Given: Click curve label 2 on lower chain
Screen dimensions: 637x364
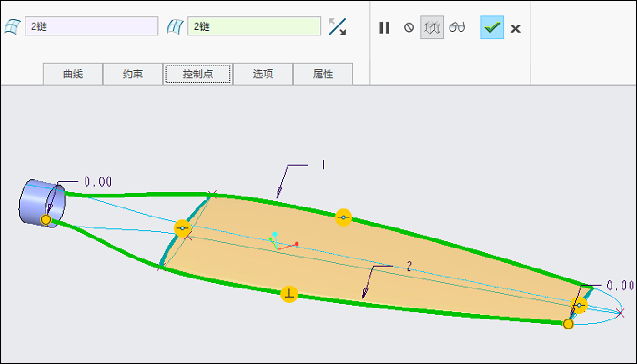Looking at the screenshot, I should [409, 267].
